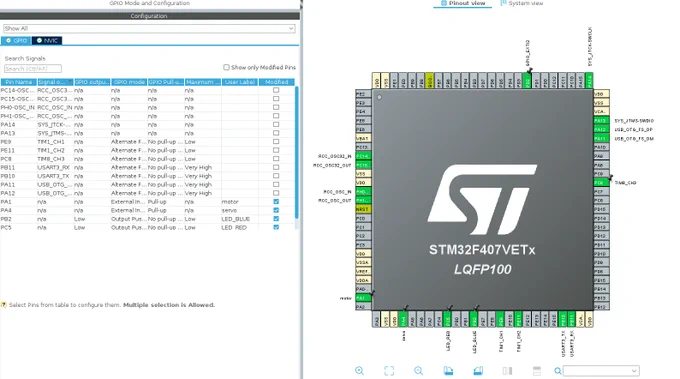Image resolution: width=680 pixels, height=379 pixels.
Task: Click the pin search combo field
Action: (x=601, y=371)
